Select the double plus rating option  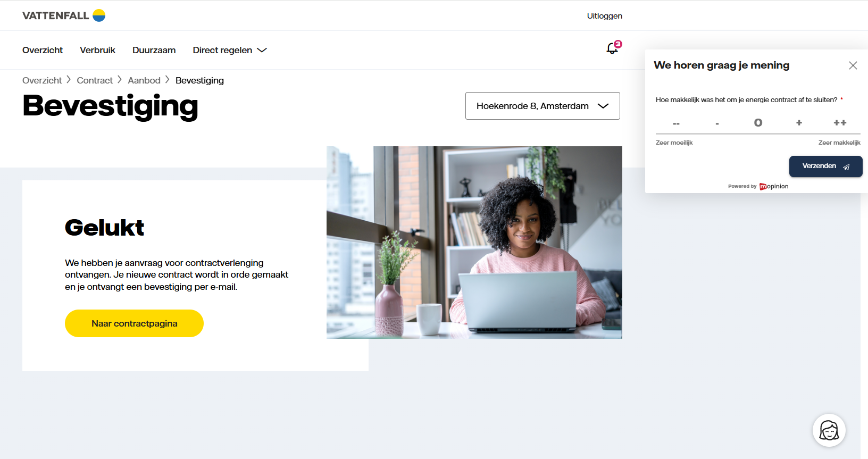840,123
